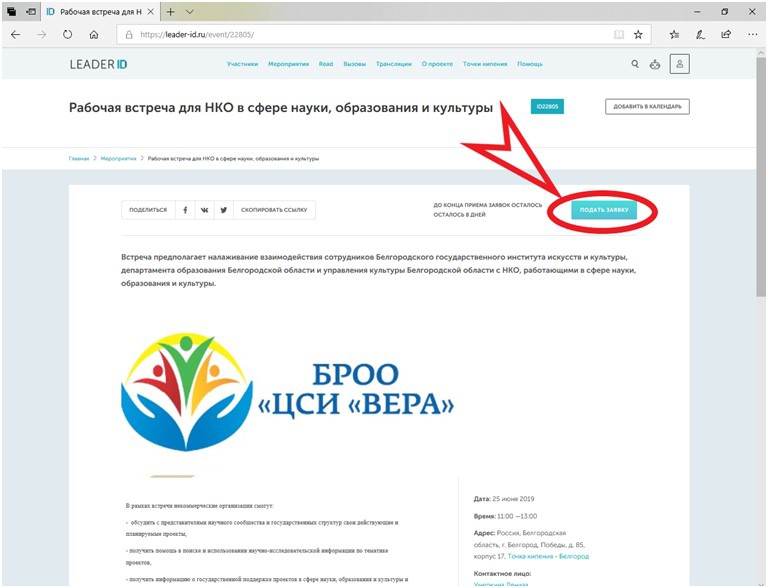Viewport: 768px width, 588px height.
Task: Click Скопировать ссылку button
Action: (x=274, y=210)
